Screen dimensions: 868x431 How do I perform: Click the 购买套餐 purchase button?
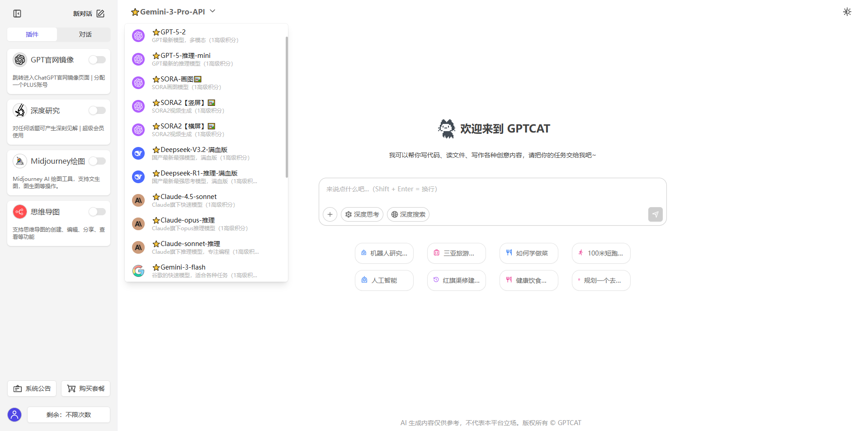tap(85, 388)
